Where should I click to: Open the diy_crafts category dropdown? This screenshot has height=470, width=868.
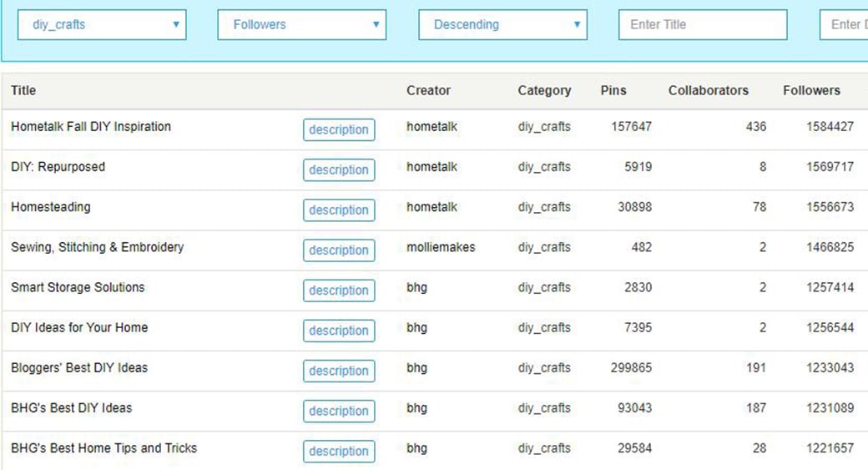[102, 25]
